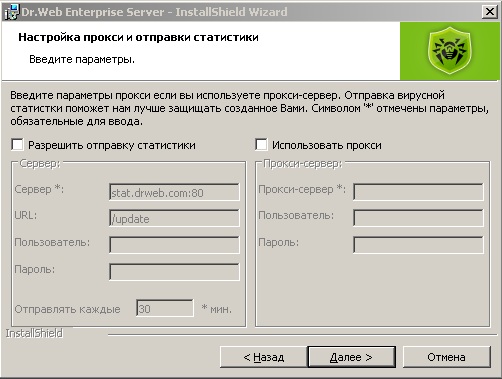This screenshot has height=379, width=502.
Task: Enable the 'Разрешить отправку статистики' checkbox
Action: (x=17, y=145)
